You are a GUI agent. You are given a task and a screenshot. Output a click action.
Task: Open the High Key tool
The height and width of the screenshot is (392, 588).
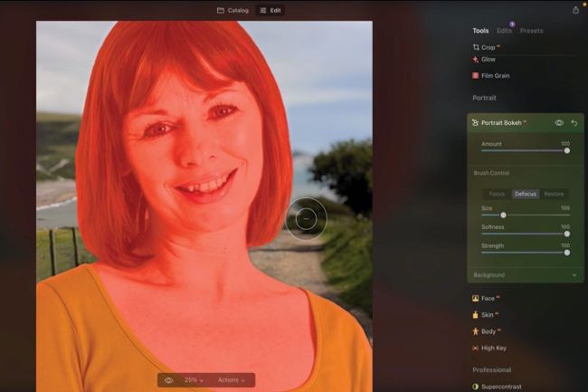pyautogui.click(x=476, y=348)
